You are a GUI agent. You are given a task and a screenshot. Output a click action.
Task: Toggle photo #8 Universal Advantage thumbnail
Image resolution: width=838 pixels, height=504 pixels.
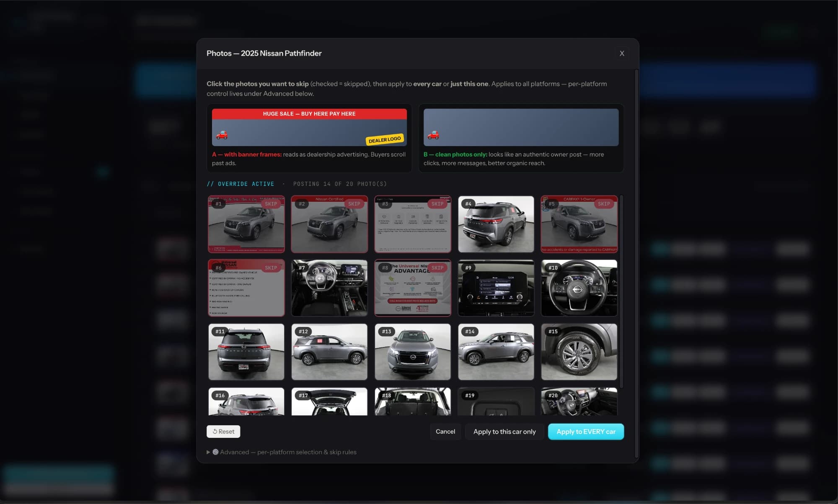tap(413, 288)
